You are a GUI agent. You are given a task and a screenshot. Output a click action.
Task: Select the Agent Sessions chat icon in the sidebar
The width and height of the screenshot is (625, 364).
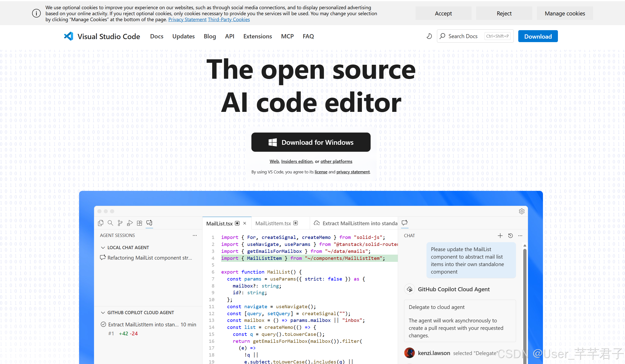[x=149, y=223]
